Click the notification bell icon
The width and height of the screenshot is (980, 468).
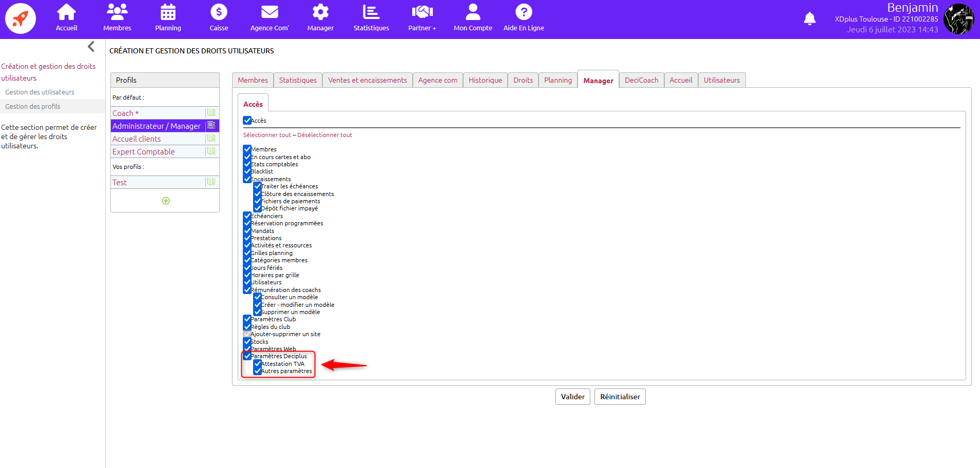810,19
